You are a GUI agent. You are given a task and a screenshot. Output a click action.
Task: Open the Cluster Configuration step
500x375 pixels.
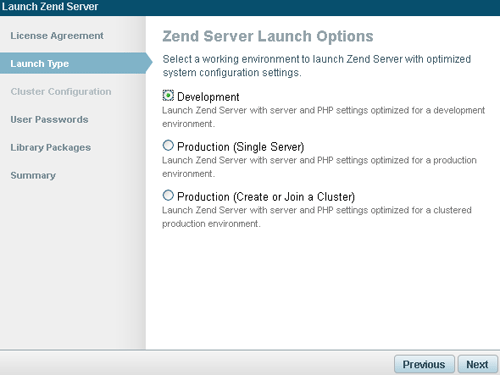tap(61, 92)
